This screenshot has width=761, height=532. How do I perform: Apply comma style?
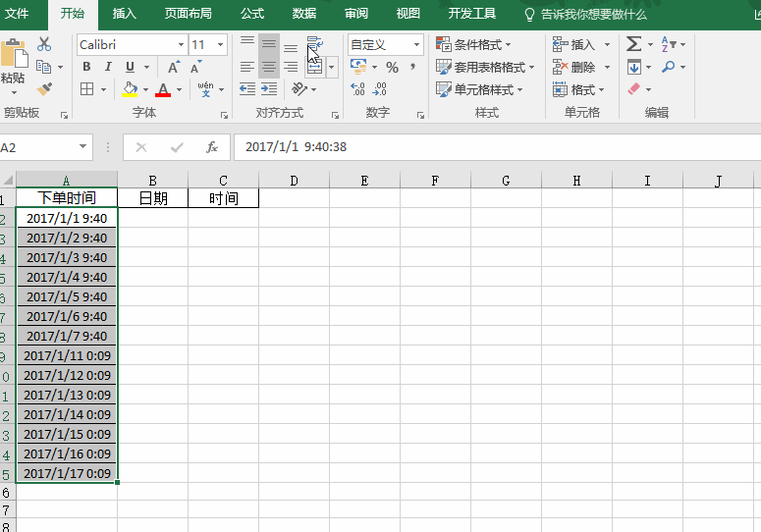click(x=412, y=67)
